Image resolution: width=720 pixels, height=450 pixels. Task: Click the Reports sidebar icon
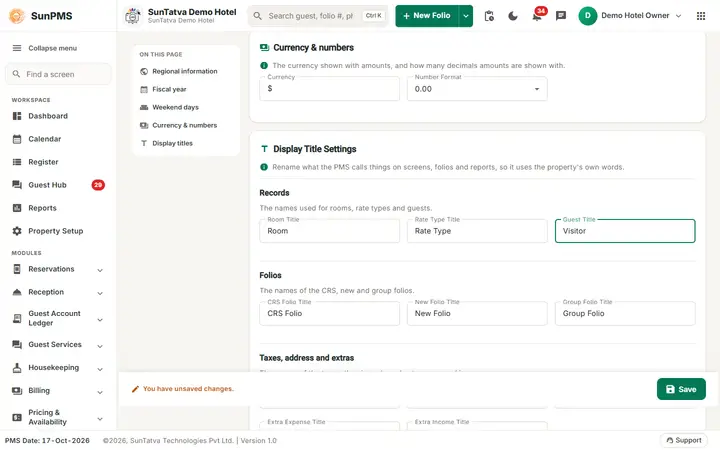(17, 208)
